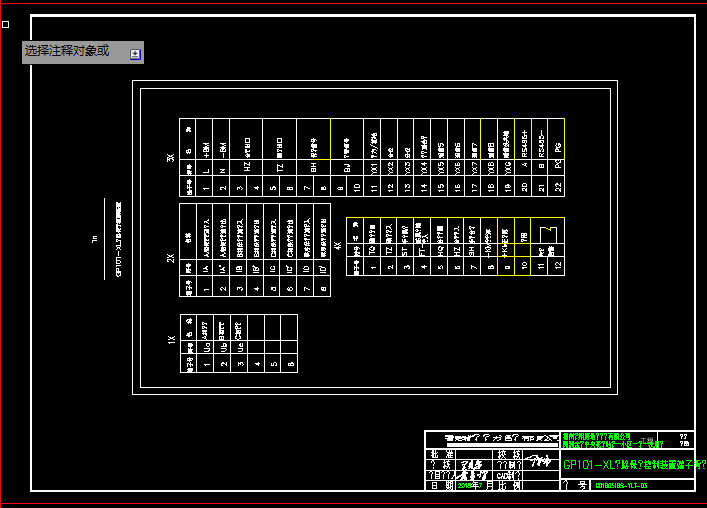Click the BJ cell in 3X table
This screenshot has height=508, width=707.
pos(347,166)
